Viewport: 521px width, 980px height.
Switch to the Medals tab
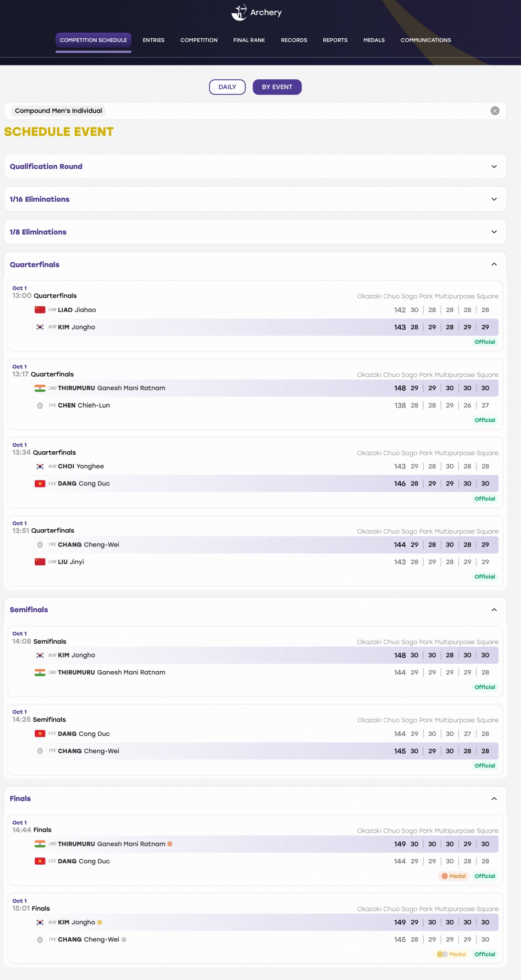374,40
